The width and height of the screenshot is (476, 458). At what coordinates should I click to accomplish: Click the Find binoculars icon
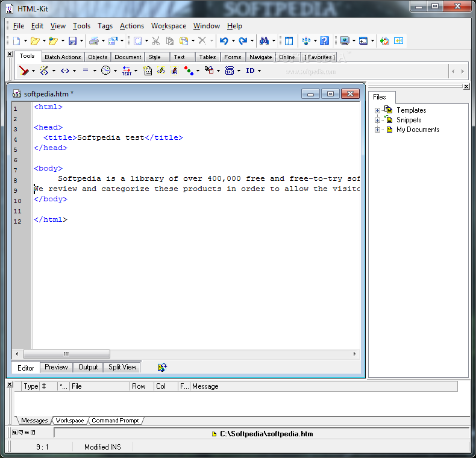(x=264, y=41)
